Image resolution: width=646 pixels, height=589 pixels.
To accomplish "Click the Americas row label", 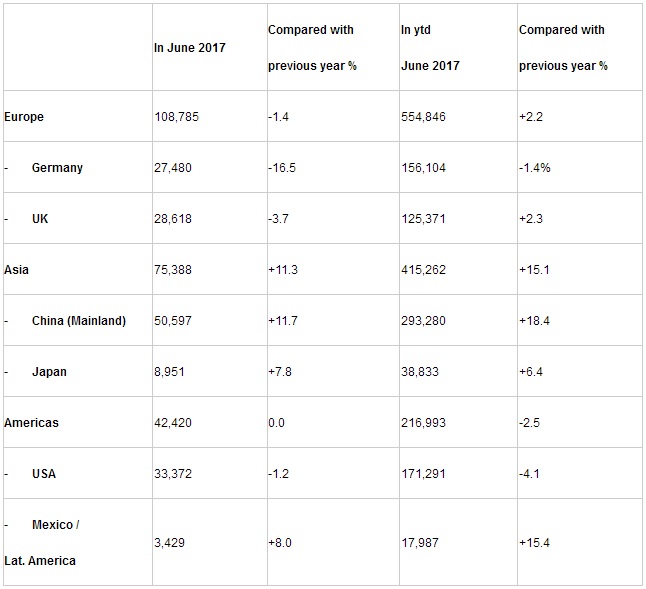I will pyautogui.click(x=32, y=423).
